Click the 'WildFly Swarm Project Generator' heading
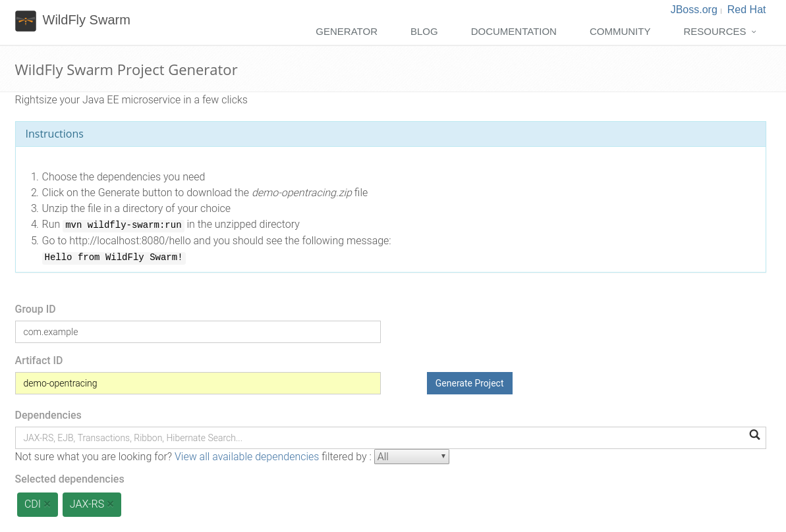 [x=126, y=70]
